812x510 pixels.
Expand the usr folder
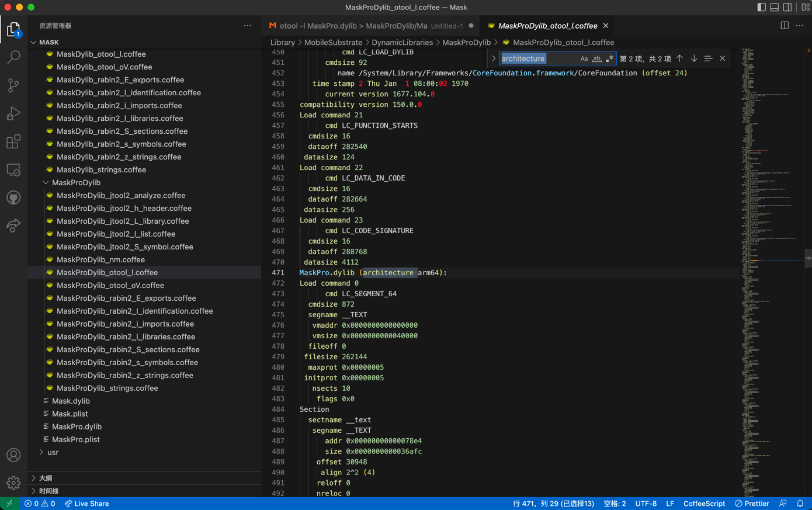tap(41, 452)
